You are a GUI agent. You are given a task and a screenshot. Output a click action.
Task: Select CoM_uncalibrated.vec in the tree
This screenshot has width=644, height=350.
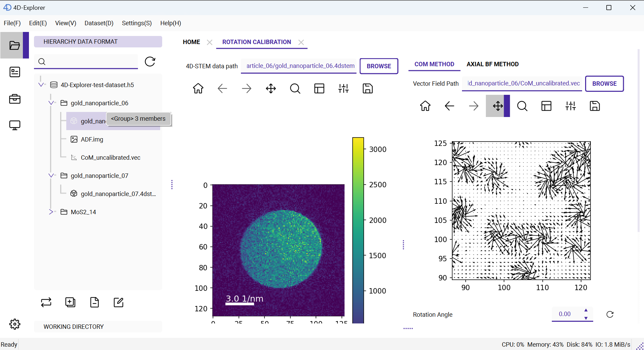tap(110, 158)
